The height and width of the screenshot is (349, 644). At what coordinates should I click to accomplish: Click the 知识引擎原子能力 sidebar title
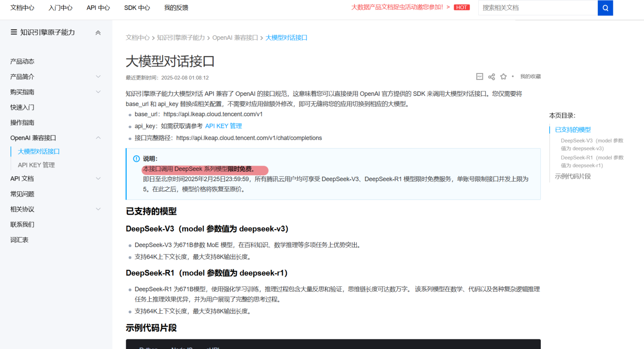tap(47, 32)
